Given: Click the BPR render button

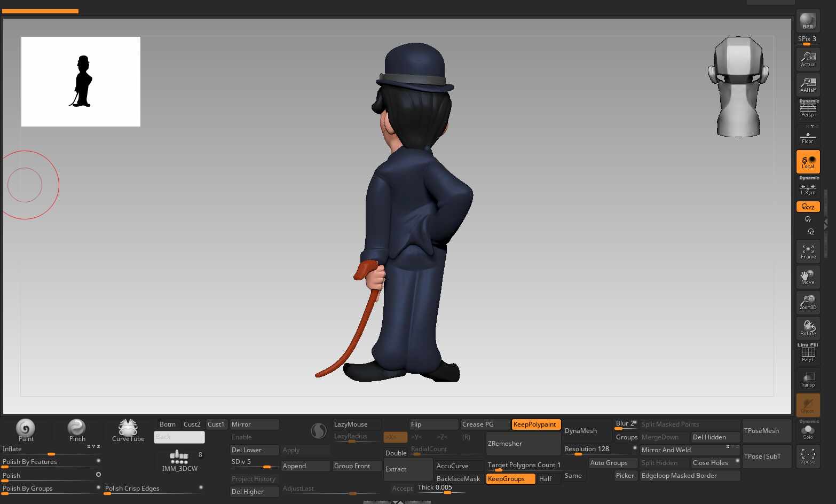Looking at the screenshot, I should pos(808,22).
